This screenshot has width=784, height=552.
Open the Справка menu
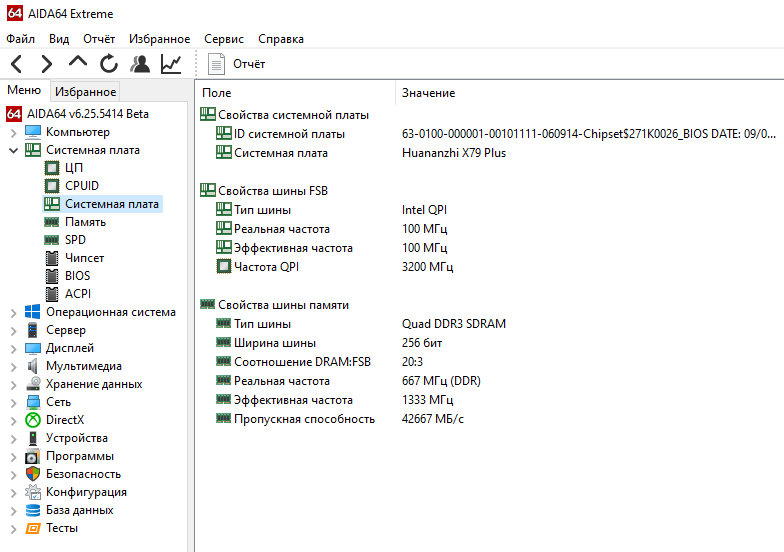point(280,39)
